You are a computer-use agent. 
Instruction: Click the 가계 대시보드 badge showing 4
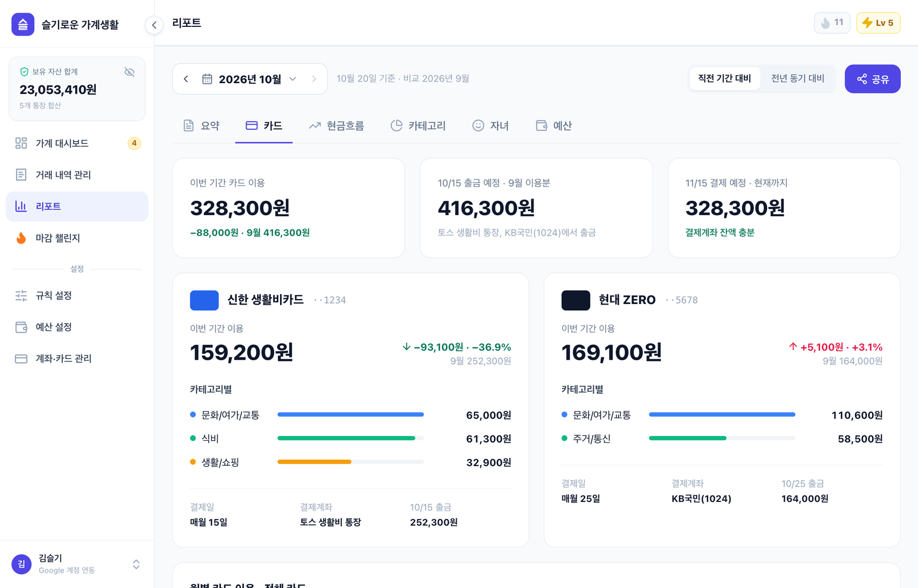(134, 143)
